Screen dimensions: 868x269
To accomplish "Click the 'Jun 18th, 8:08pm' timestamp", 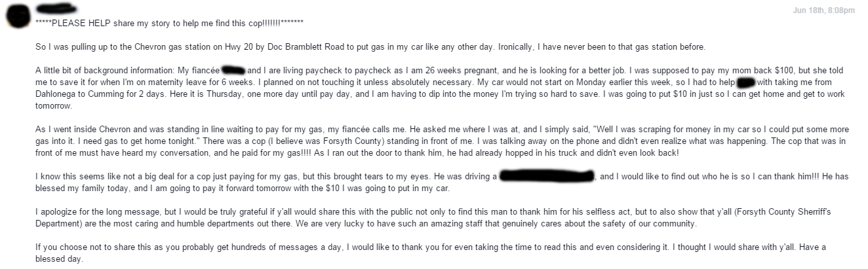I will tap(823, 10).
